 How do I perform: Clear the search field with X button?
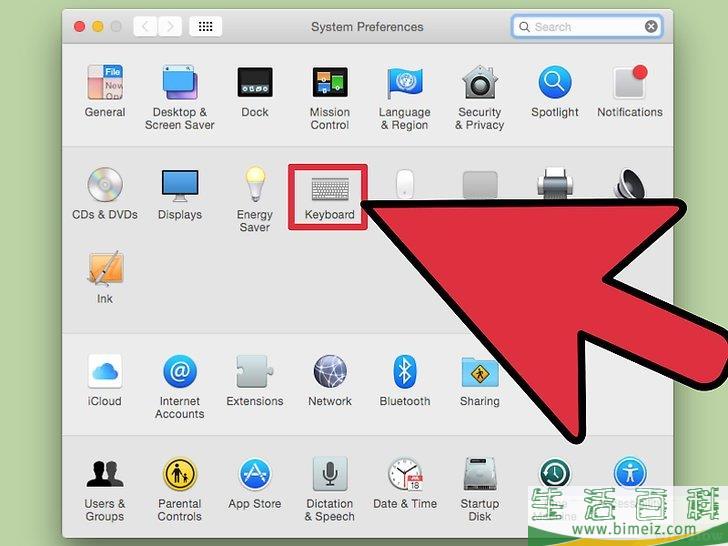pyautogui.click(x=651, y=26)
